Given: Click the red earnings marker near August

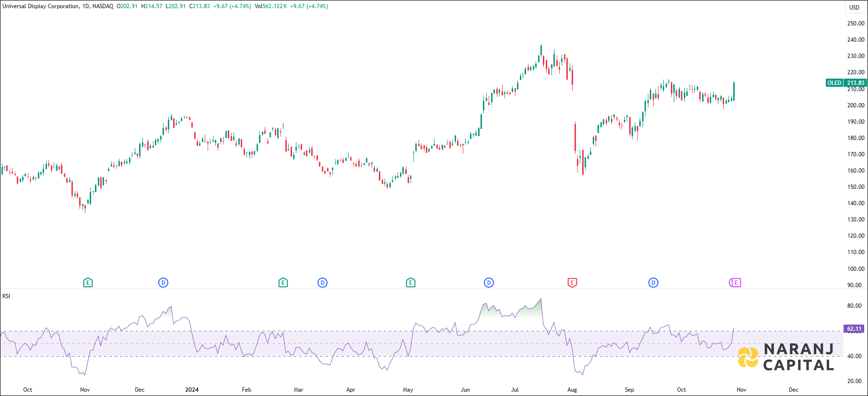Looking at the screenshot, I should 572,283.
